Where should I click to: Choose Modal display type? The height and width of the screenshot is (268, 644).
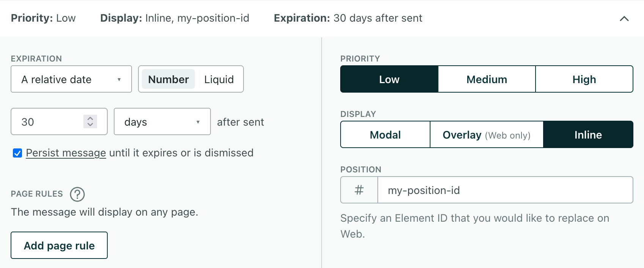click(385, 135)
